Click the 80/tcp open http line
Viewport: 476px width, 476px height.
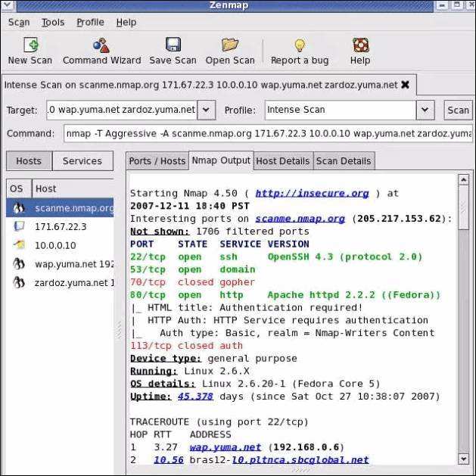point(285,295)
